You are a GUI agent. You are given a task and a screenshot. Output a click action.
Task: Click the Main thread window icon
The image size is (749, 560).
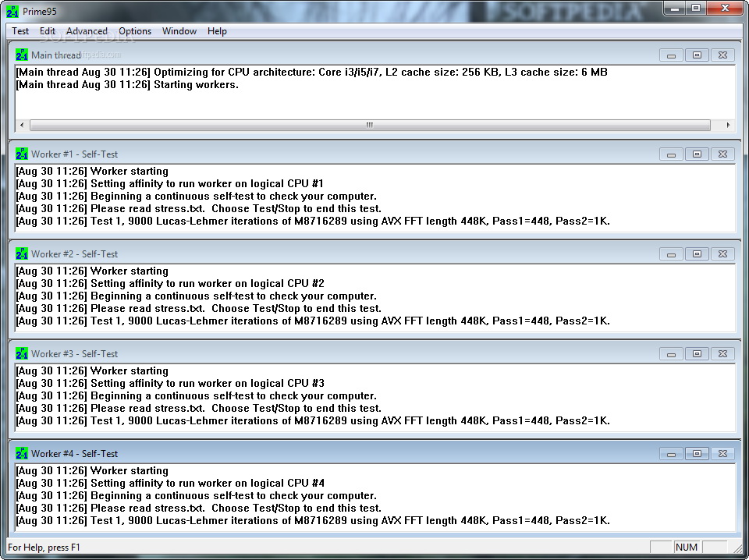point(22,55)
